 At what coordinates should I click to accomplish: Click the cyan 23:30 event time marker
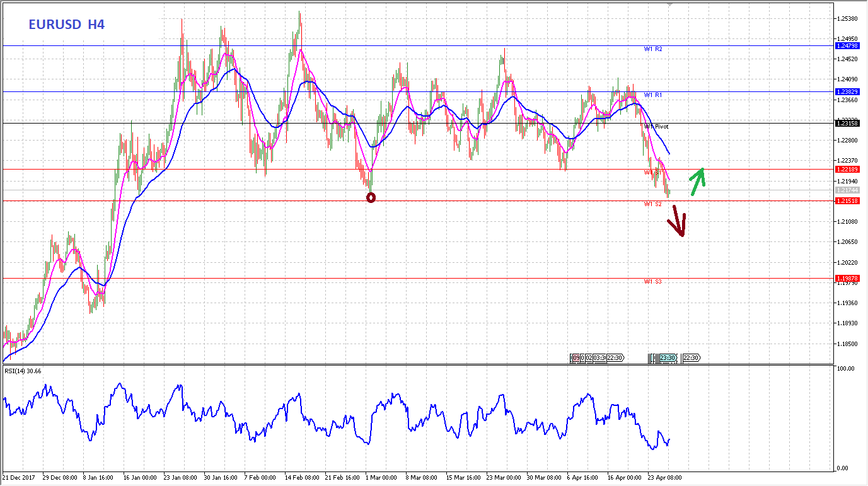click(668, 358)
